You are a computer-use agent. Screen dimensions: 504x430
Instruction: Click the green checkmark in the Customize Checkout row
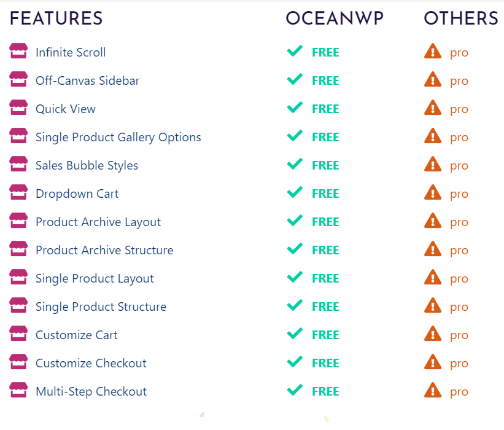coord(295,362)
